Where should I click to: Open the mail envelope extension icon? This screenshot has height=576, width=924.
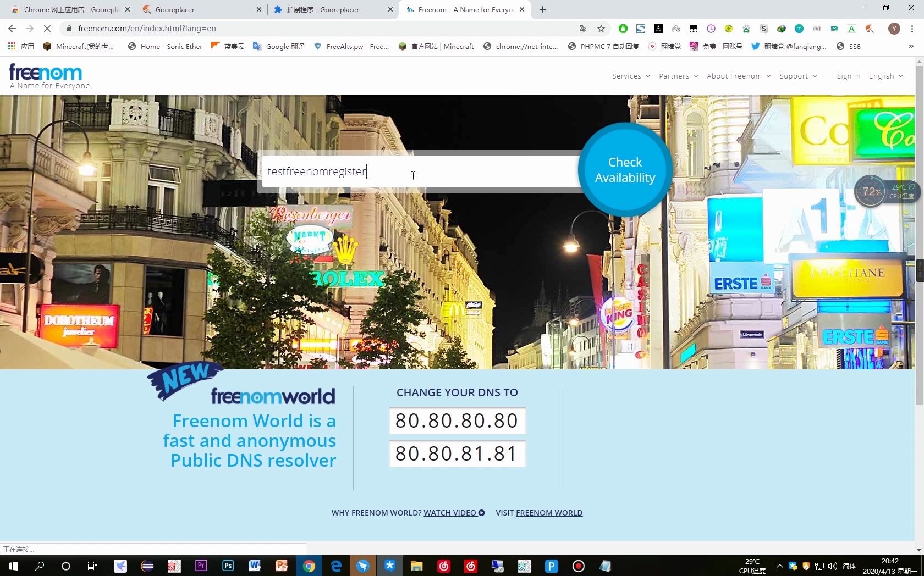coord(834,29)
